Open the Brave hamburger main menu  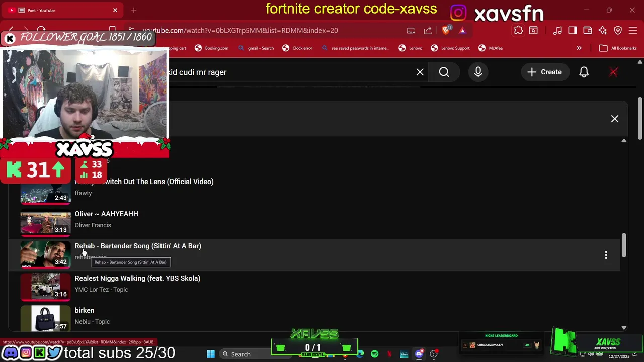pos(633,31)
